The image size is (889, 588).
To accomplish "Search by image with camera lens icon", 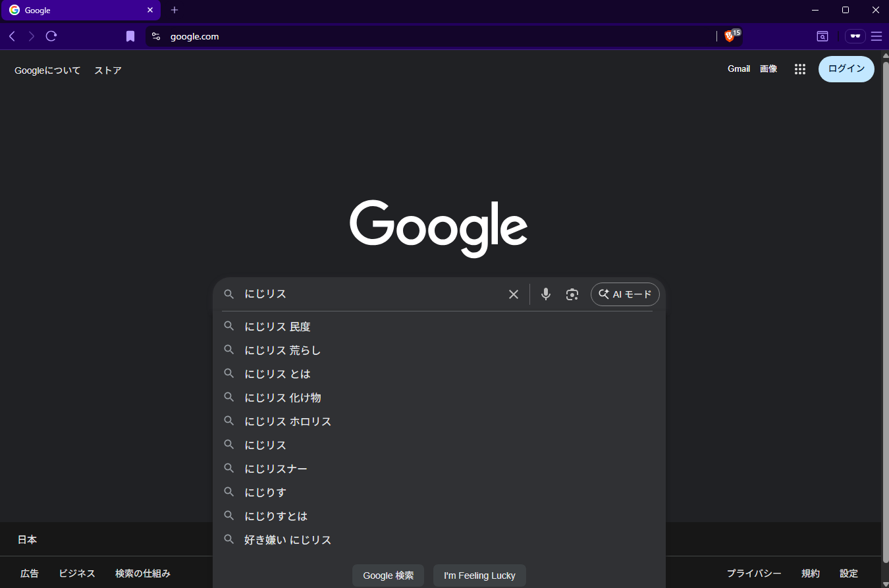I will point(572,294).
